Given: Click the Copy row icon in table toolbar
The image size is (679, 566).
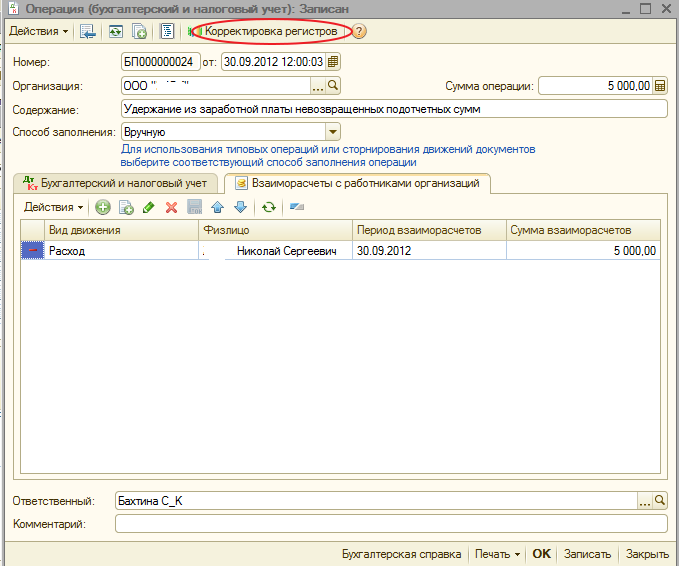Looking at the screenshot, I should click(126, 207).
